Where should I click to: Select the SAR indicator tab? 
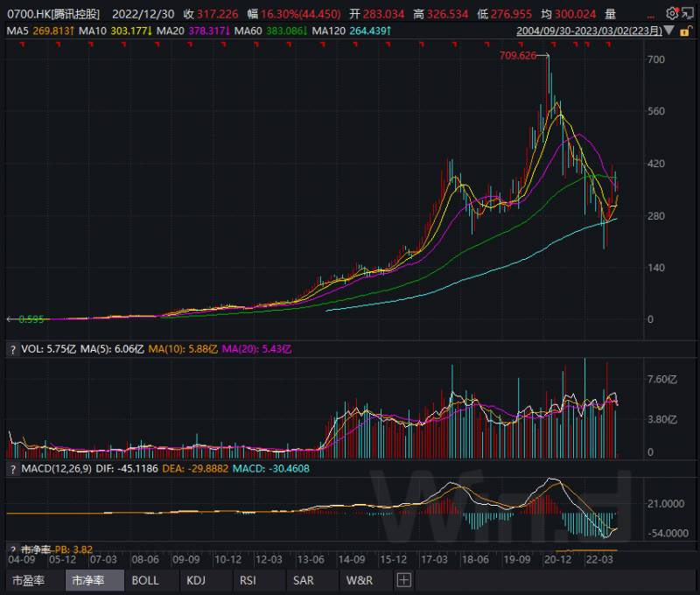tap(303, 580)
